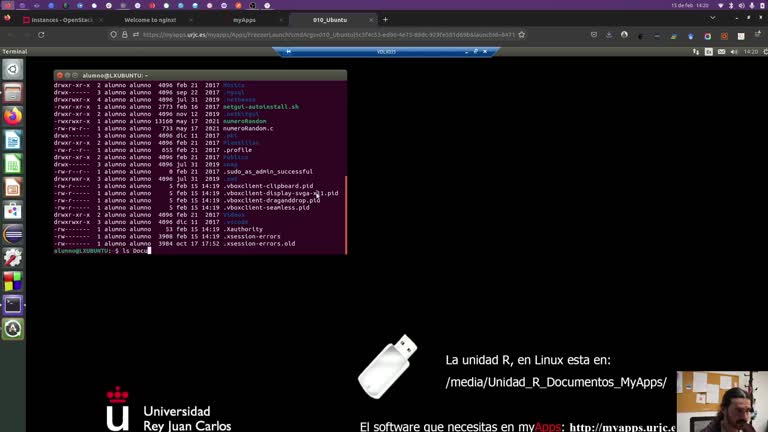Open the colored squares launcher app
The height and width of the screenshot is (432, 768).
tap(13, 282)
